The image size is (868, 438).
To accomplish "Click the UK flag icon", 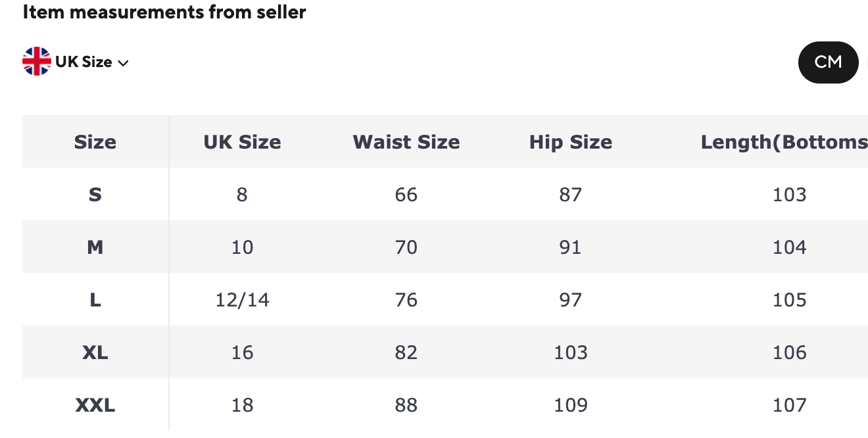I will [x=37, y=61].
